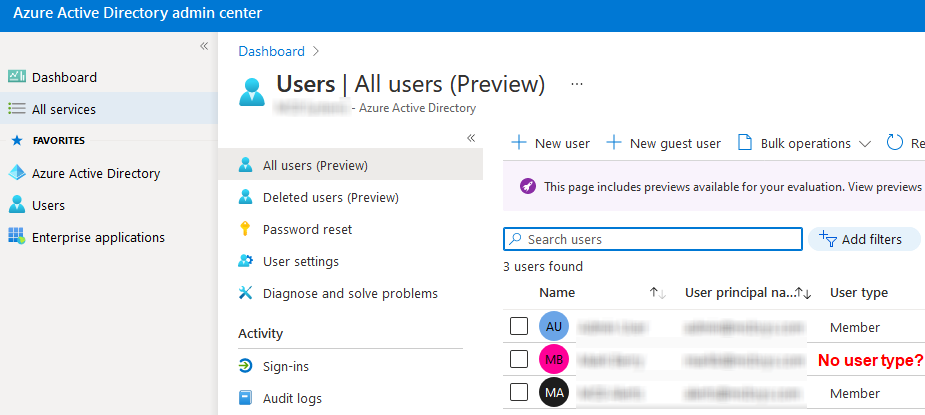
Task: Click the Sign-ins arrow icon
Action: (x=245, y=366)
